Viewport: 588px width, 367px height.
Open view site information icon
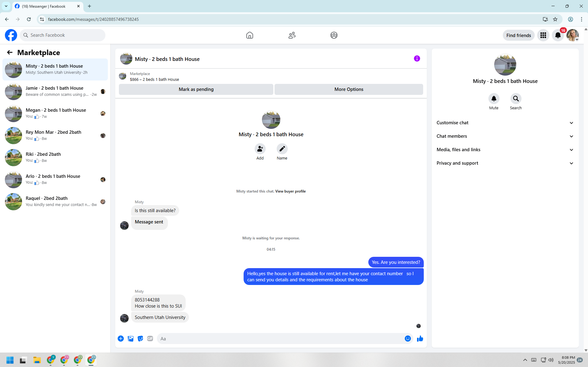click(x=42, y=19)
